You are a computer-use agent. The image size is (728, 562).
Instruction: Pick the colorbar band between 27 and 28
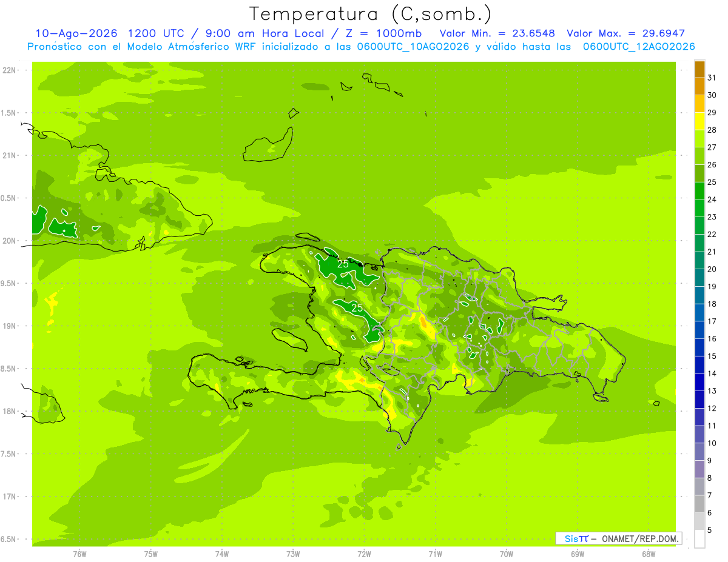pos(699,139)
